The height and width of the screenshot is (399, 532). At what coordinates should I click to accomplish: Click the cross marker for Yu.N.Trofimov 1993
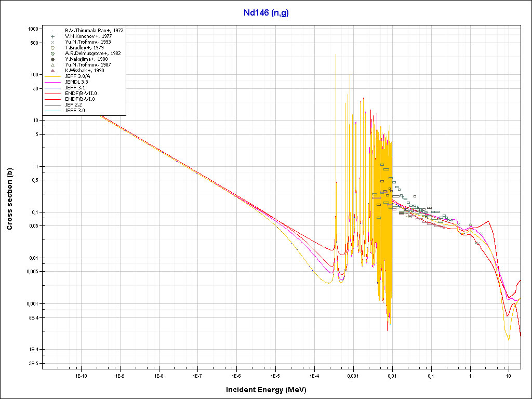[x=53, y=42]
